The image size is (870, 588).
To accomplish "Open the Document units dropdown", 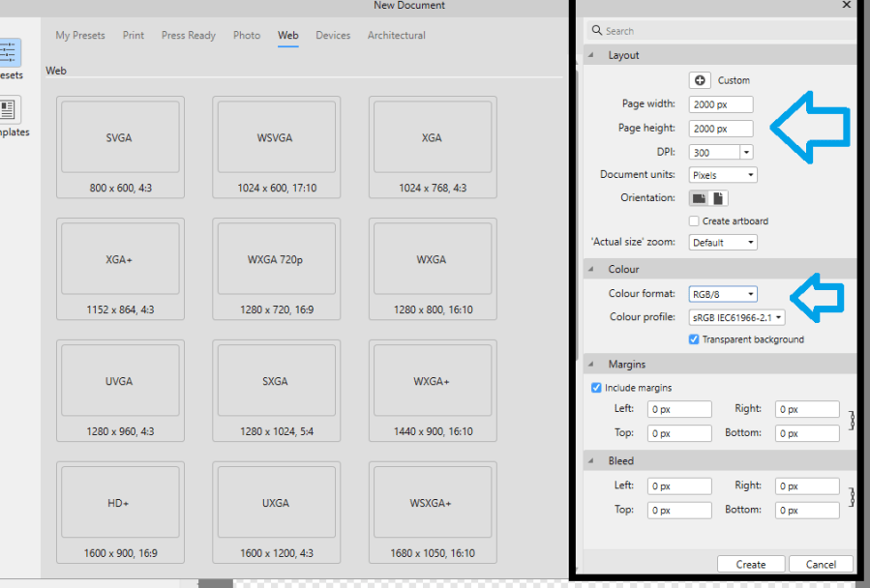I will [722, 175].
